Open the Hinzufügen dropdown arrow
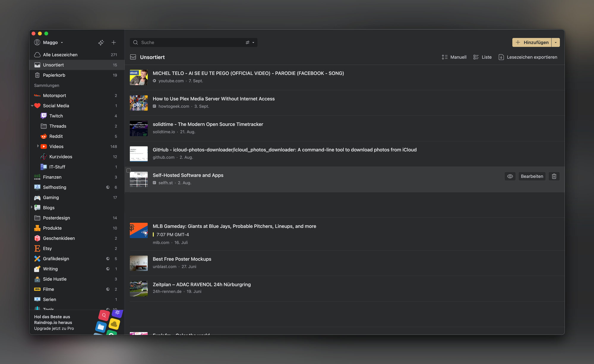 point(556,42)
